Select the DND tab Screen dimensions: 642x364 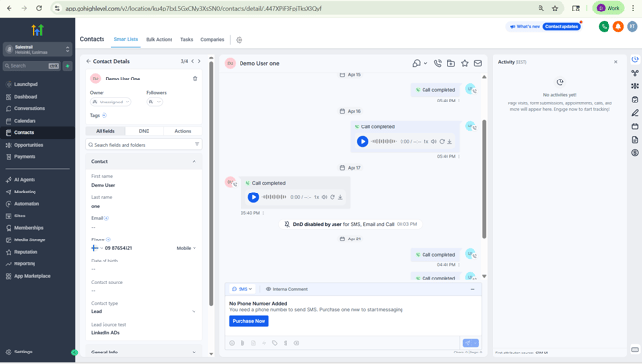144,131
